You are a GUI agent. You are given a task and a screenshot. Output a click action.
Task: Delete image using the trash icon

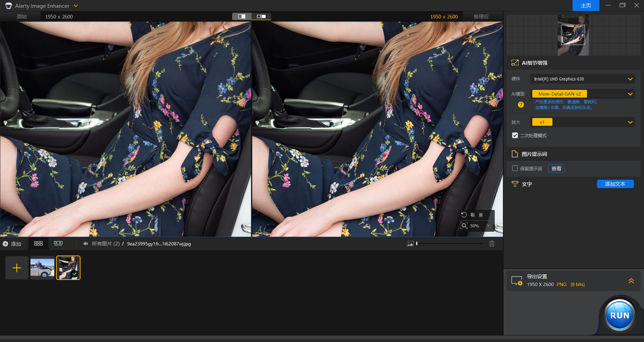(x=492, y=244)
